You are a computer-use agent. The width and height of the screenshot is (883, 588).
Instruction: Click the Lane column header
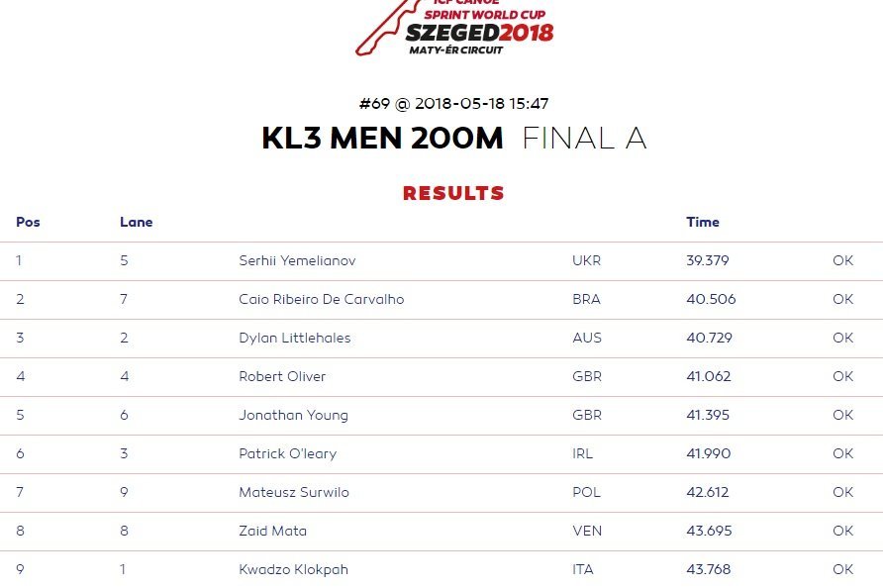136,223
